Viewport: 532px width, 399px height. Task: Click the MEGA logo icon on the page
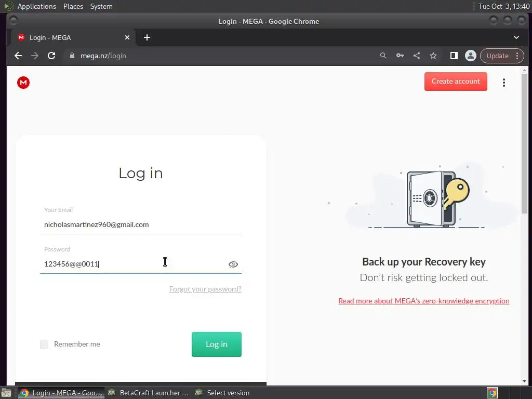(x=23, y=83)
